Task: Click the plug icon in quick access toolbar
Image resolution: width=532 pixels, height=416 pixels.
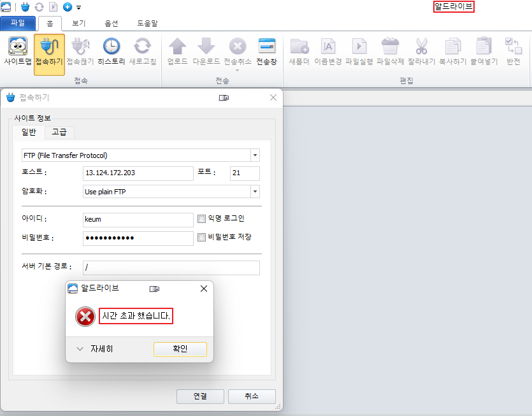Action: (25, 7)
